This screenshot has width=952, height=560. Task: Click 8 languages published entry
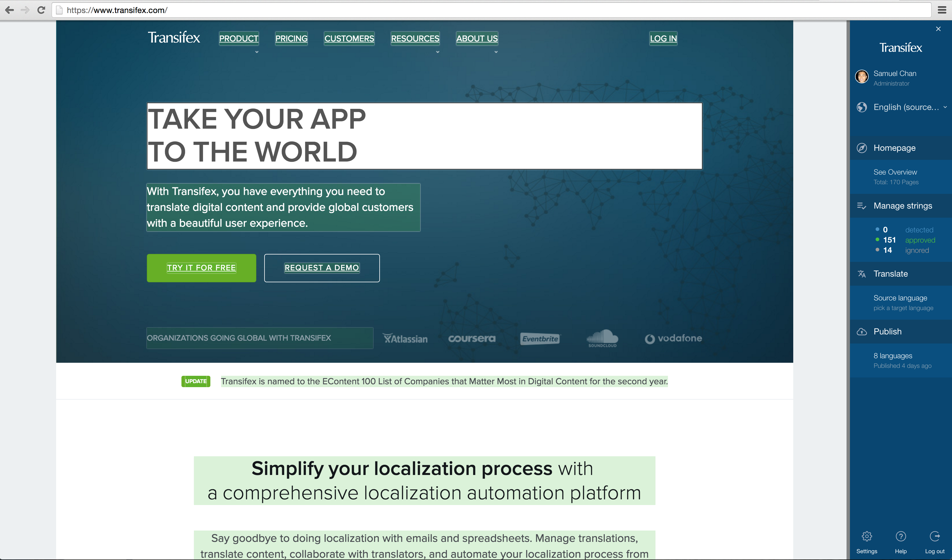tap(901, 360)
